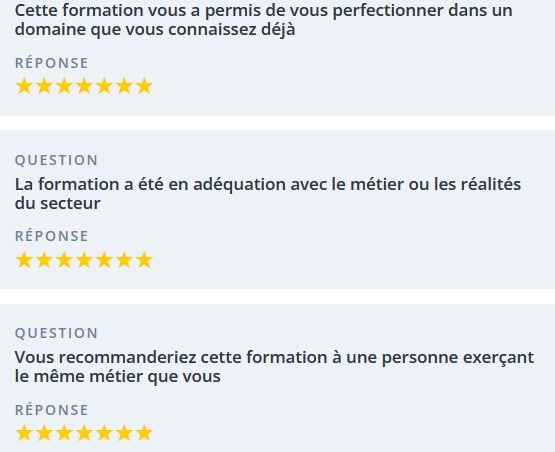Click the RÉPONSE label under 'métier que vous'
Viewport: 555px width, 452px height.
(x=52, y=410)
